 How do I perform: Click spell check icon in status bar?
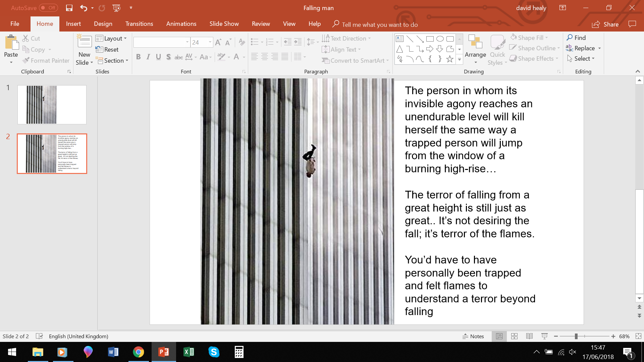click(x=39, y=336)
